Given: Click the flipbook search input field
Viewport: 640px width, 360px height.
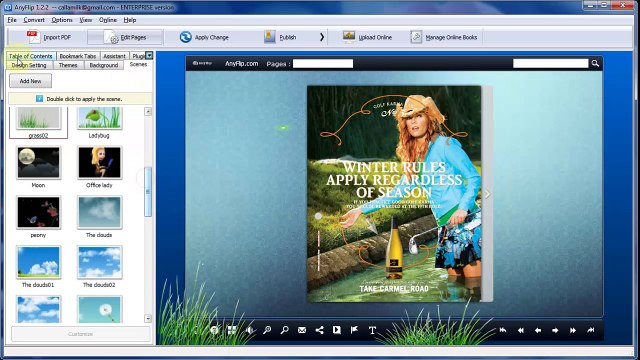Looking at the screenshot, I should point(550,63).
